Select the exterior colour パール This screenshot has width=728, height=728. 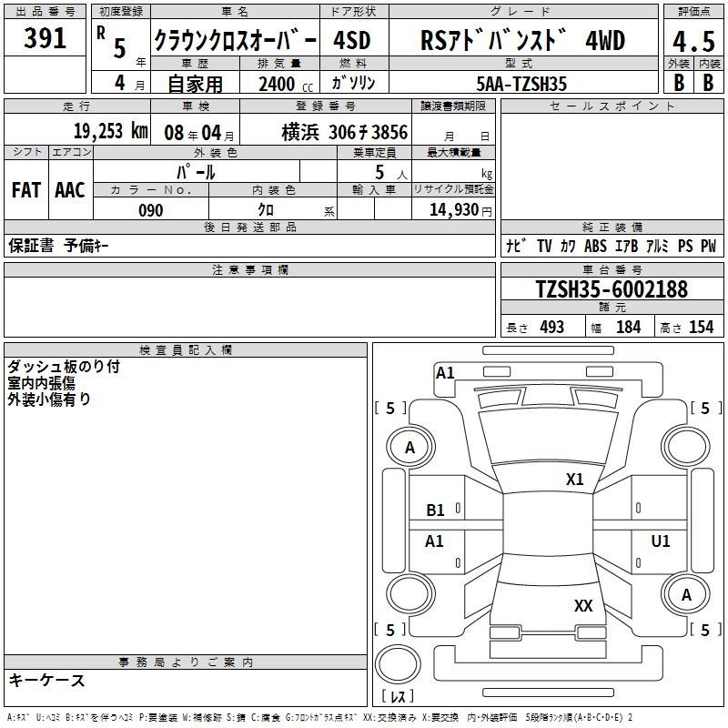click(196, 172)
